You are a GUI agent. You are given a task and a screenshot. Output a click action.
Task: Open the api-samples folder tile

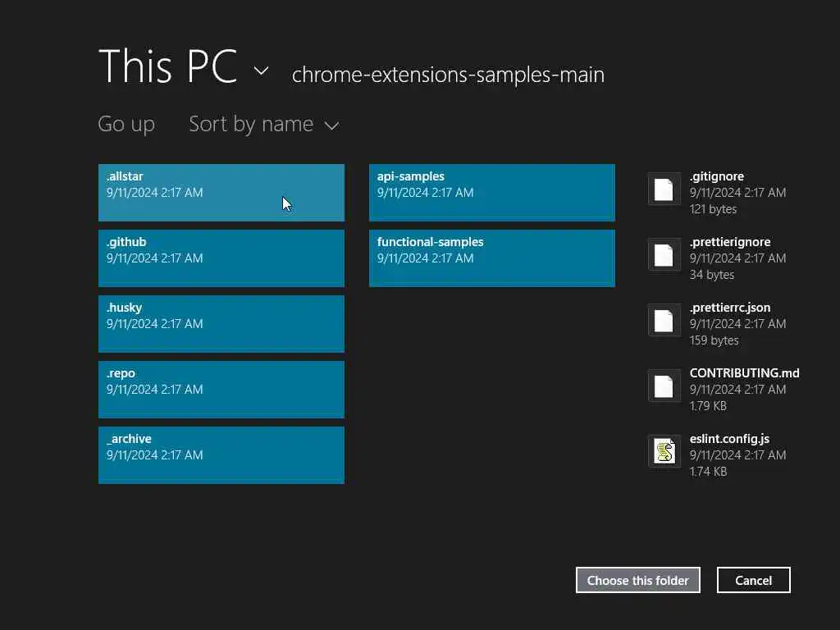(492, 192)
